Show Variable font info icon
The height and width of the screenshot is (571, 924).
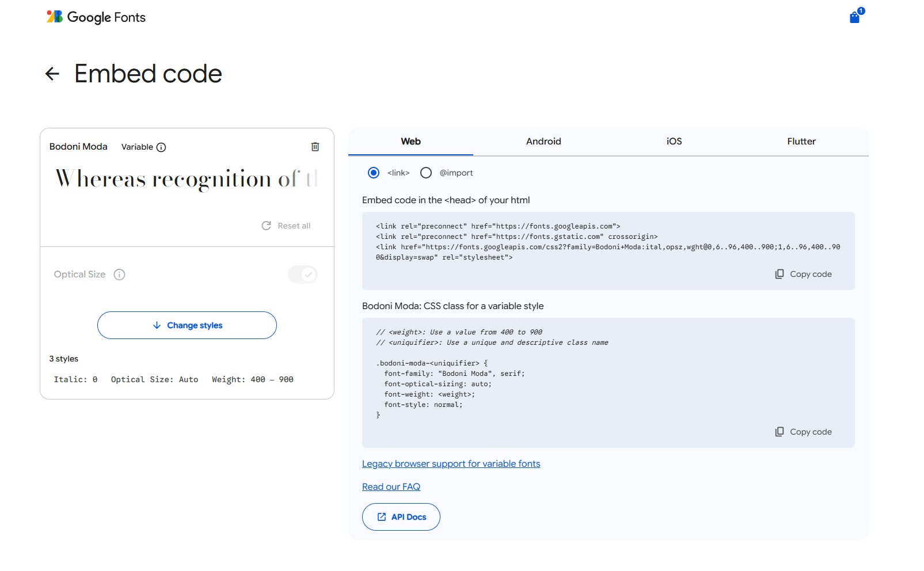point(161,147)
